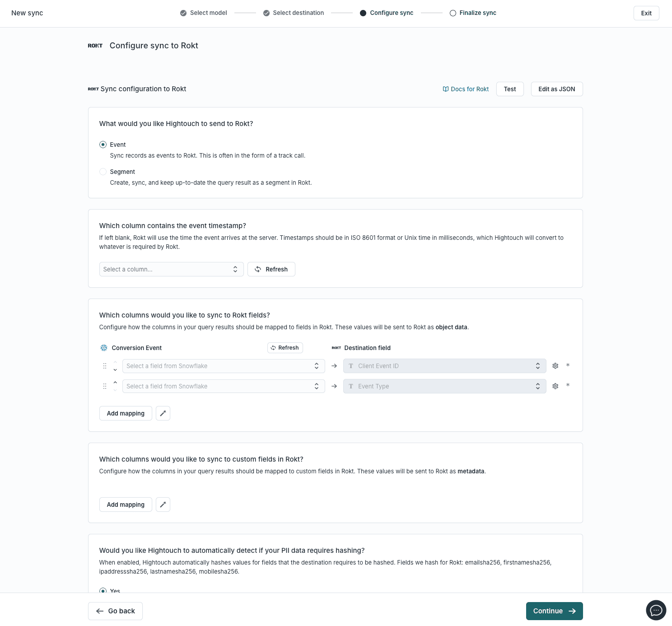
Task: Open the chat support bubble
Action: click(x=656, y=610)
